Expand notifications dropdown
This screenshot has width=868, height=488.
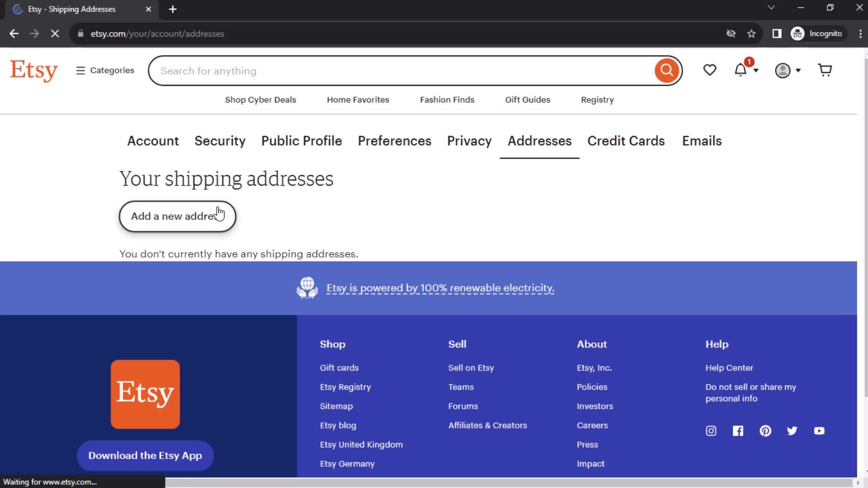(746, 70)
